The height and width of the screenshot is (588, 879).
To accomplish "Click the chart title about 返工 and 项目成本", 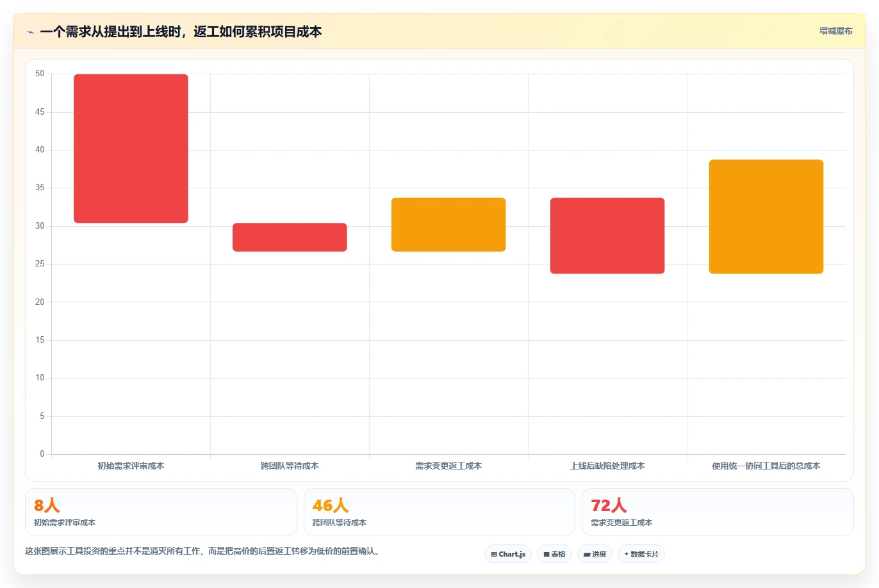I will pos(181,31).
